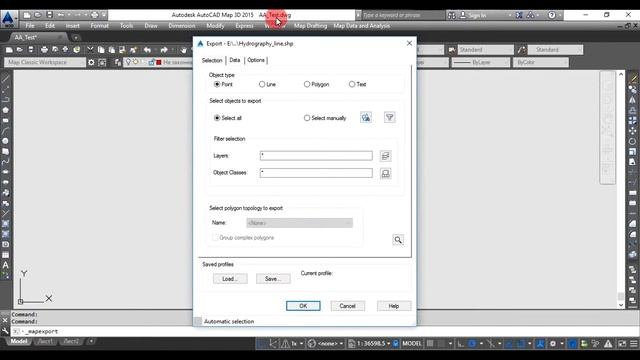Select Line object type radio button

(262, 84)
